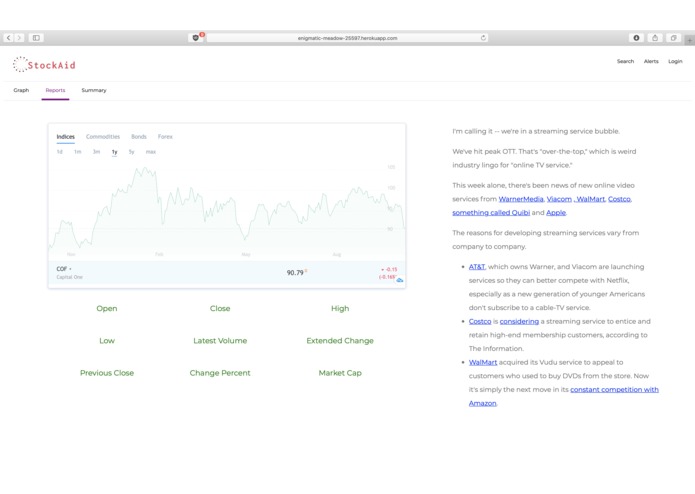This screenshot has height=494, width=695.
Task: Set chart range to 1y
Action: click(x=114, y=152)
